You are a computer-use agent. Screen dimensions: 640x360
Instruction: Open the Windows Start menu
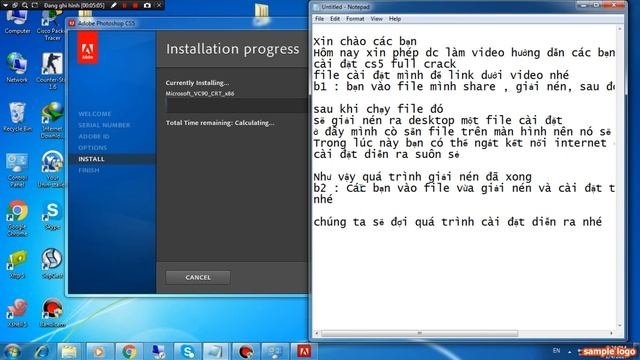13,351
